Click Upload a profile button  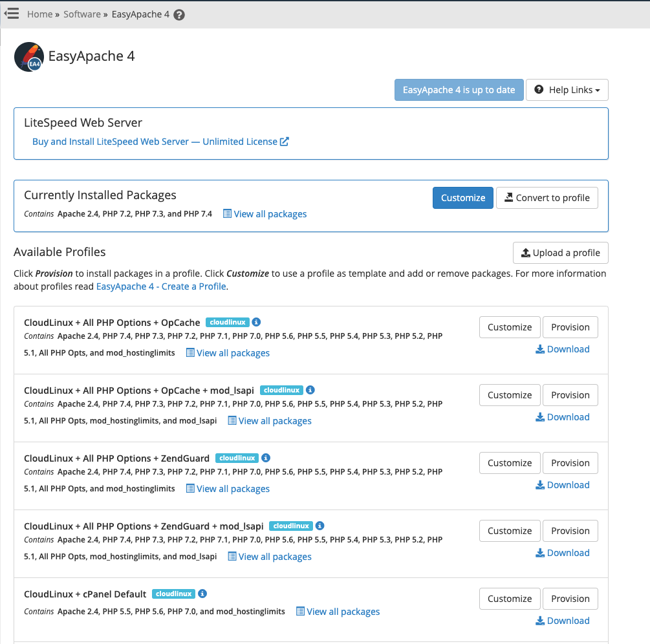561,253
